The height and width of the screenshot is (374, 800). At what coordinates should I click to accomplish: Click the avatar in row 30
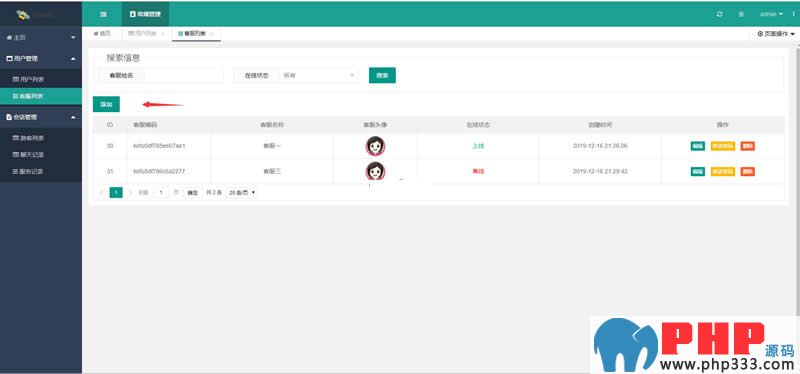click(376, 146)
